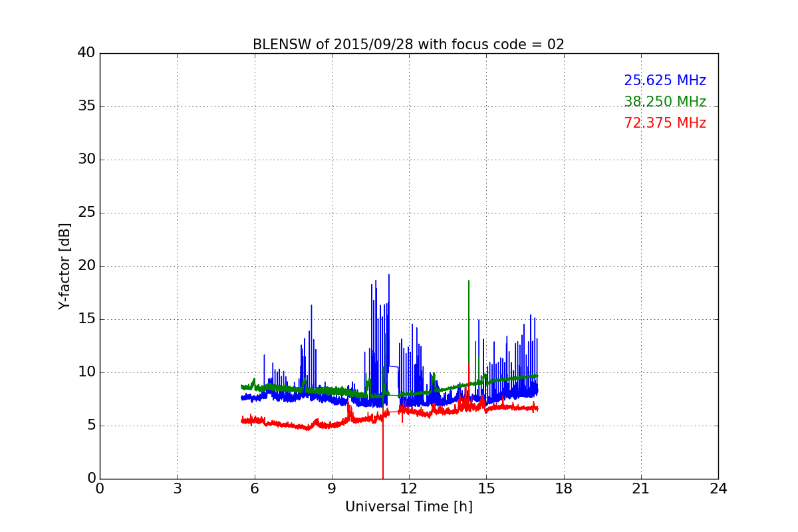This screenshot has width=798, height=532.
Task: Select the blue 25.625 MHz legend label
Action: click(x=665, y=80)
